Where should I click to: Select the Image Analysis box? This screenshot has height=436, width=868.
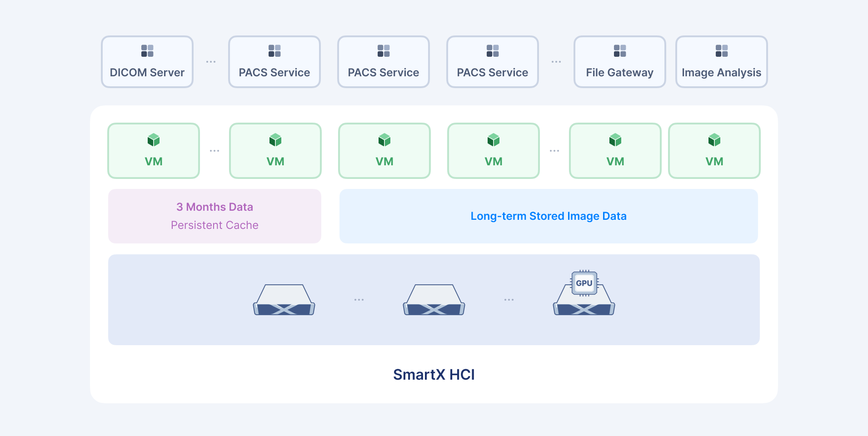pos(722,62)
